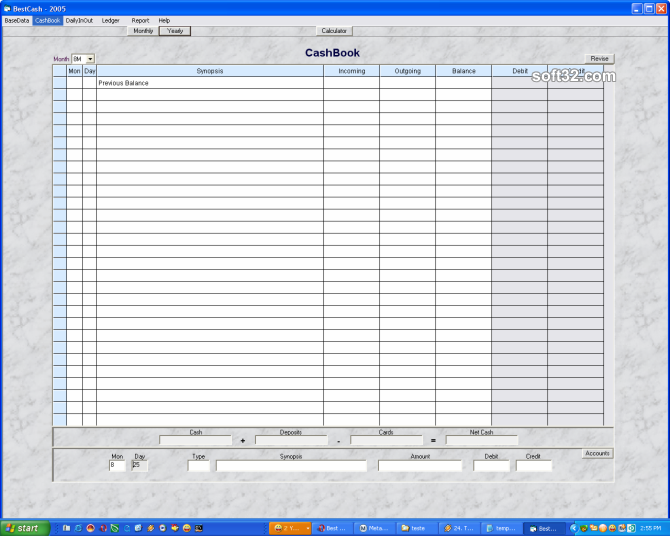670x536 pixels.
Task: Click the Amount entry field
Action: pos(420,466)
